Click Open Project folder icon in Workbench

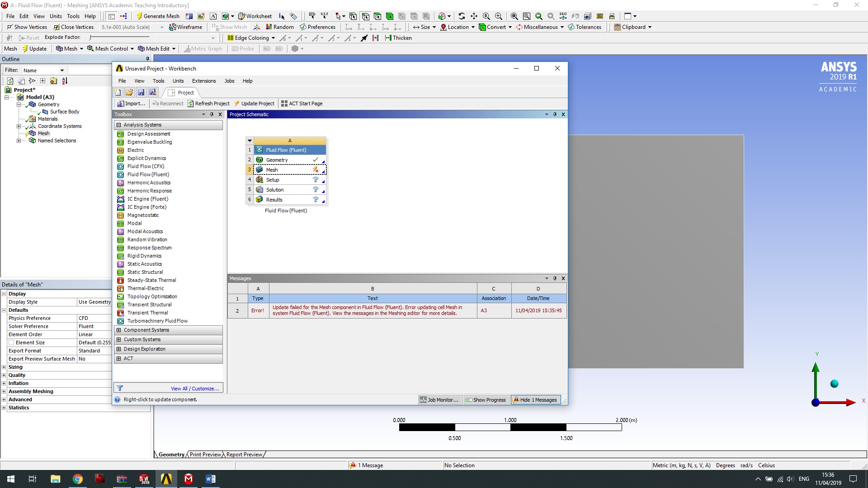tap(129, 92)
